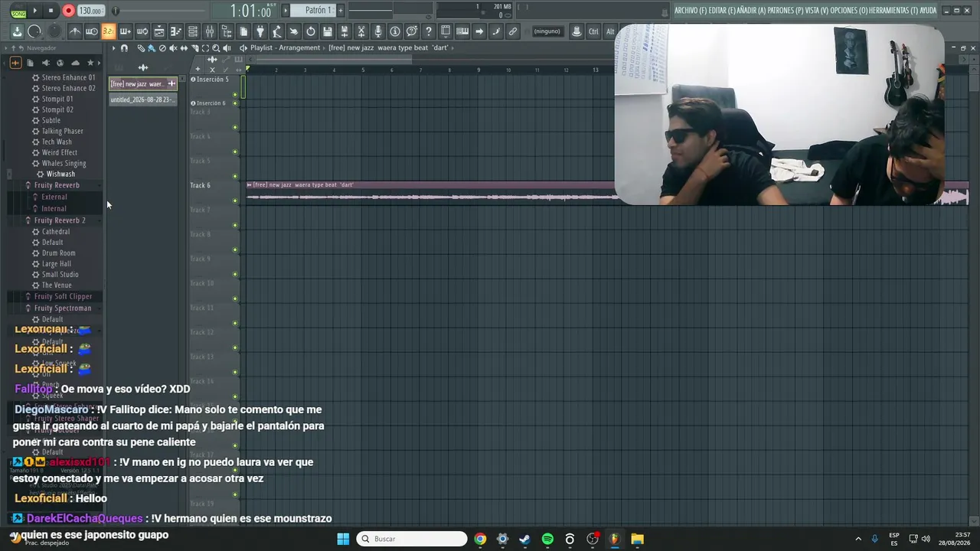Click the help question mark icon

tap(429, 31)
